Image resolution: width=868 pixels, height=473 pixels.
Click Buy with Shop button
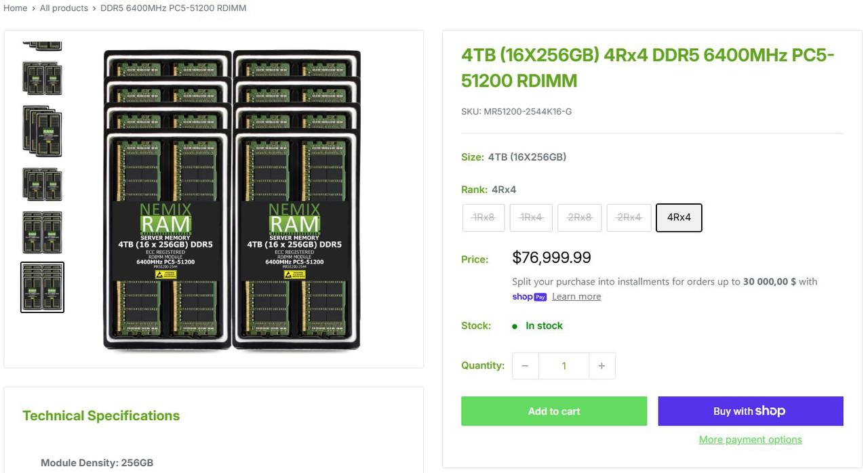(x=750, y=411)
